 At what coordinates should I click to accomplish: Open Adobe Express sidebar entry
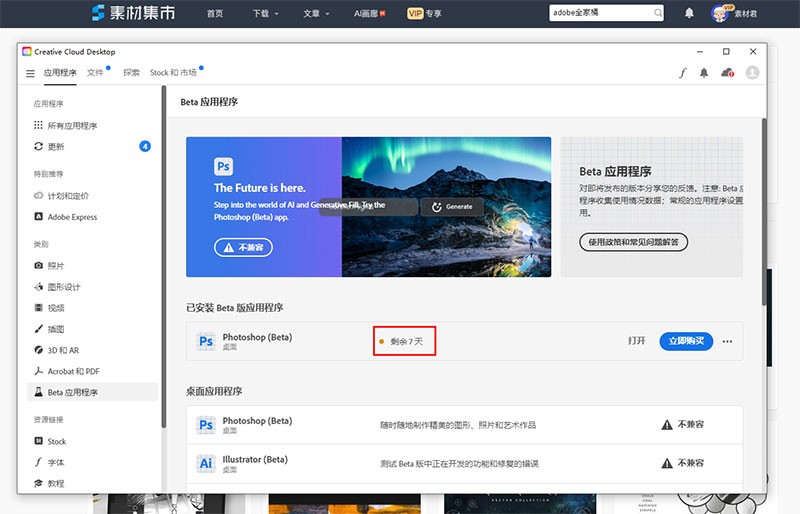[x=65, y=217]
